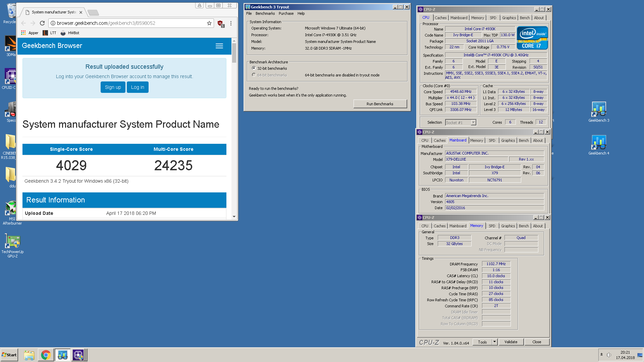Select the 32-bit benchmarks radio button
The image size is (644, 362).
[x=254, y=68]
